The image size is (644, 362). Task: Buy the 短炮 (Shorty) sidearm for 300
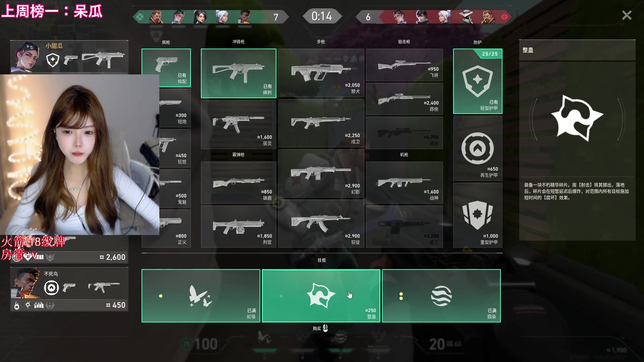[x=175, y=108]
